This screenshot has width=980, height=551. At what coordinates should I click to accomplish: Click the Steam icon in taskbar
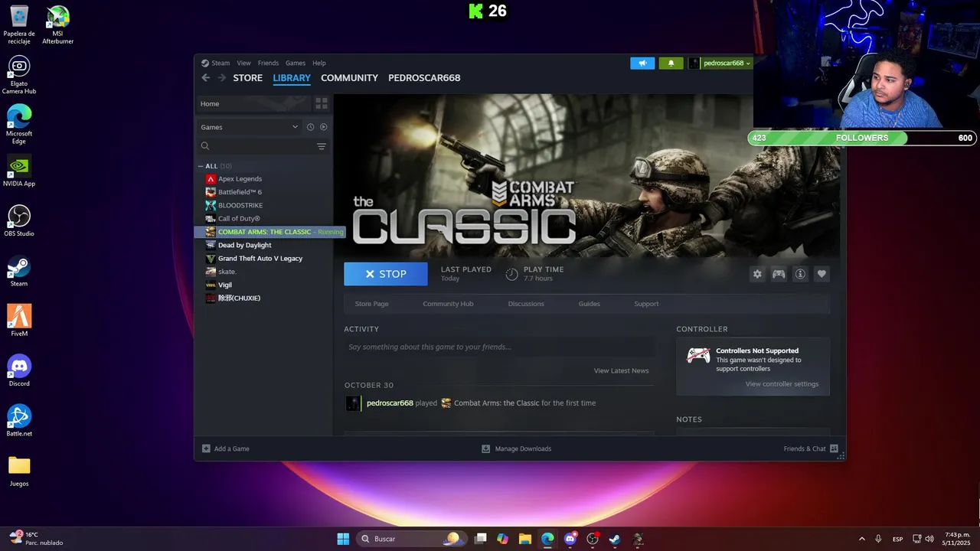click(x=615, y=539)
